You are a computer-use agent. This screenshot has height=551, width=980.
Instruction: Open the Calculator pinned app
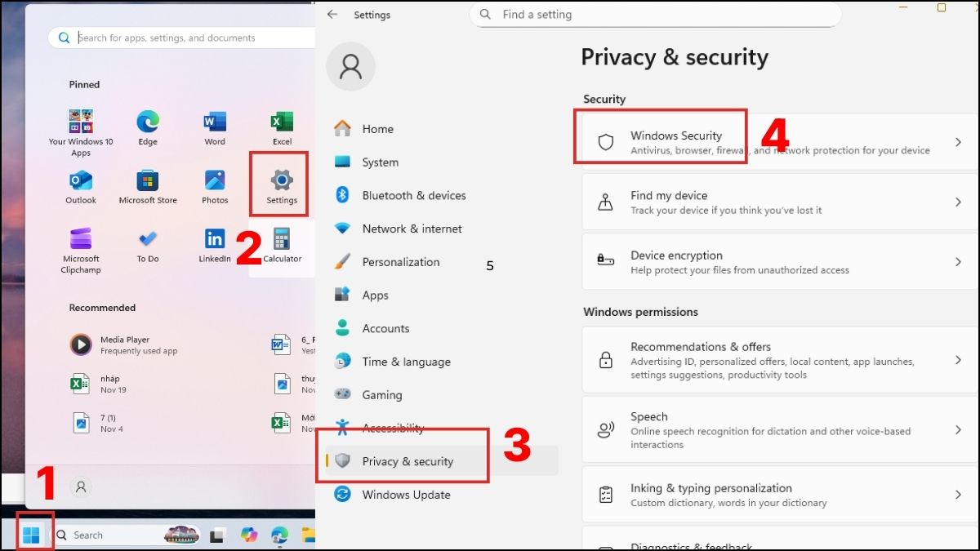pos(282,245)
